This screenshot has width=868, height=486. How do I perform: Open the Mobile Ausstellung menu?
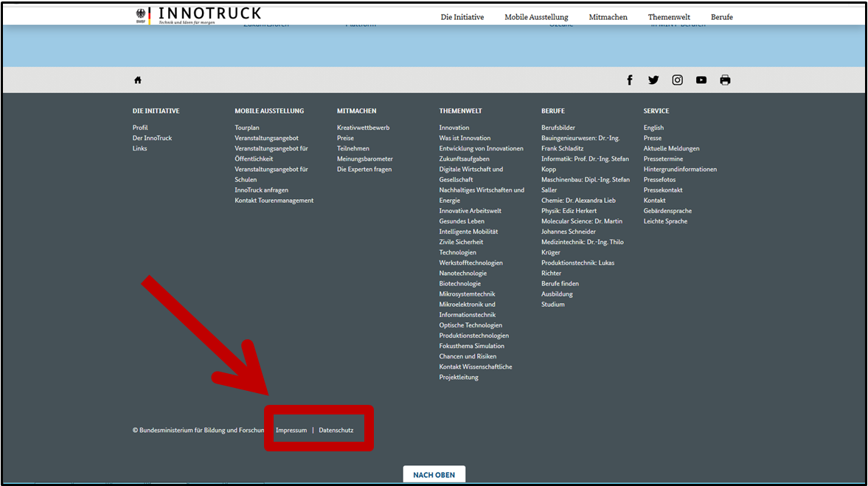pos(536,17)
